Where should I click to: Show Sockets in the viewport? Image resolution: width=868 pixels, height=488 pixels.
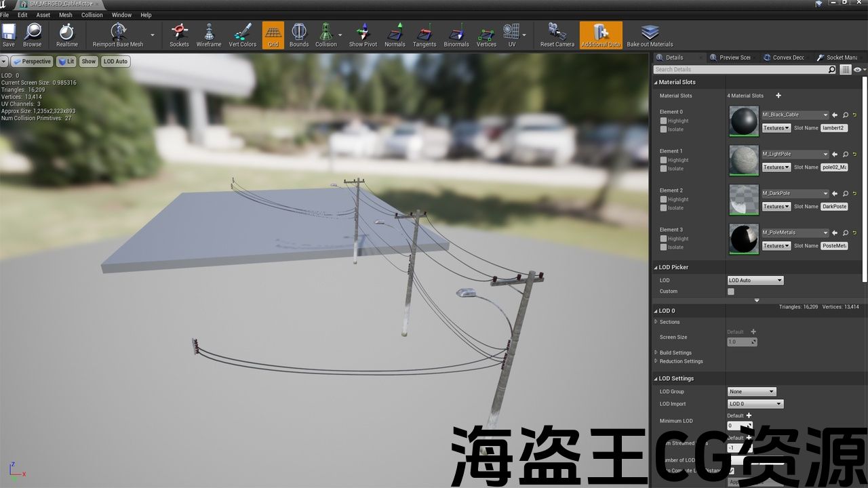pyautogui.click(x=179, y=35)
